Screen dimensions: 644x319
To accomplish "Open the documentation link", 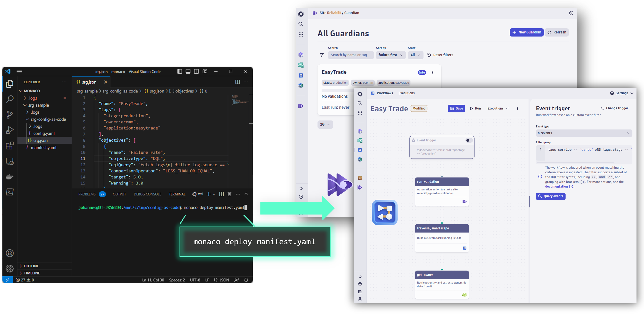I will (x=556, y=187).
